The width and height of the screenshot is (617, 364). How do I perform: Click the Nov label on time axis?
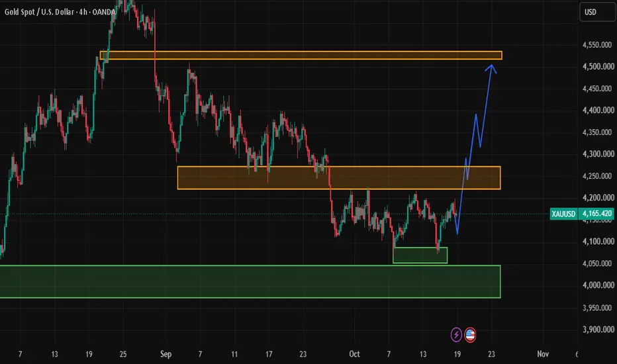point(543,354)
